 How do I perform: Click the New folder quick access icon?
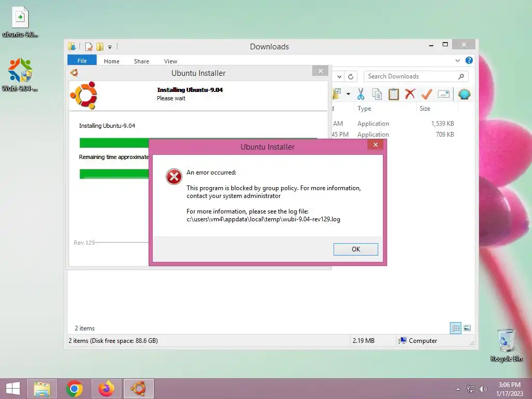coord(100,46)
